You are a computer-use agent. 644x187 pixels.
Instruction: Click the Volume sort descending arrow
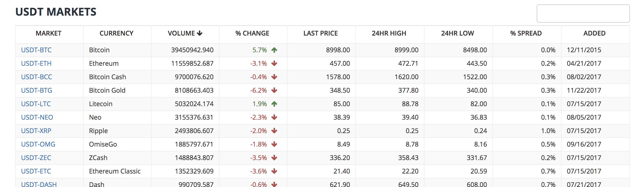point(200,33)
